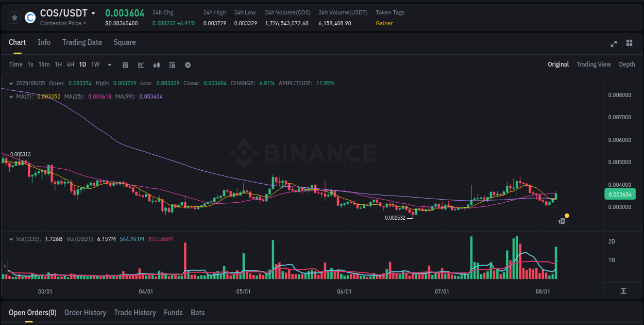Screen dimensions: 644x325
Task: Open the indicator list settings icon
Action: tap(172, 65)
